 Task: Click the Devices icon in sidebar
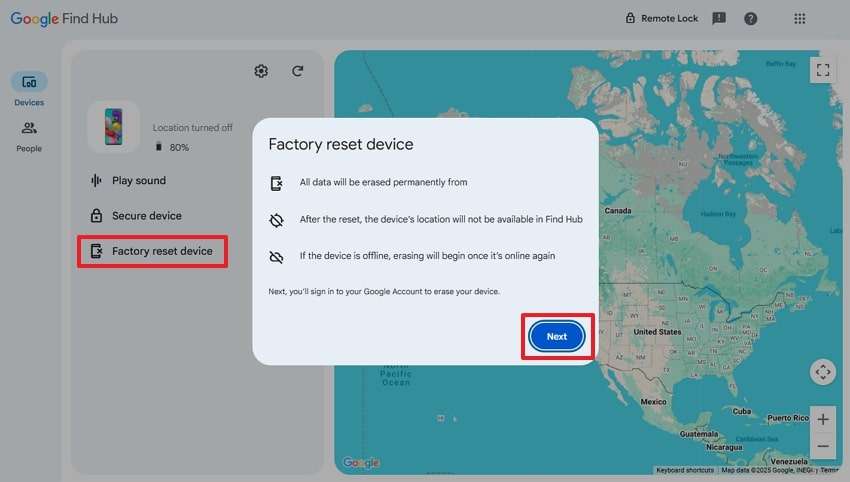(29, 82)
